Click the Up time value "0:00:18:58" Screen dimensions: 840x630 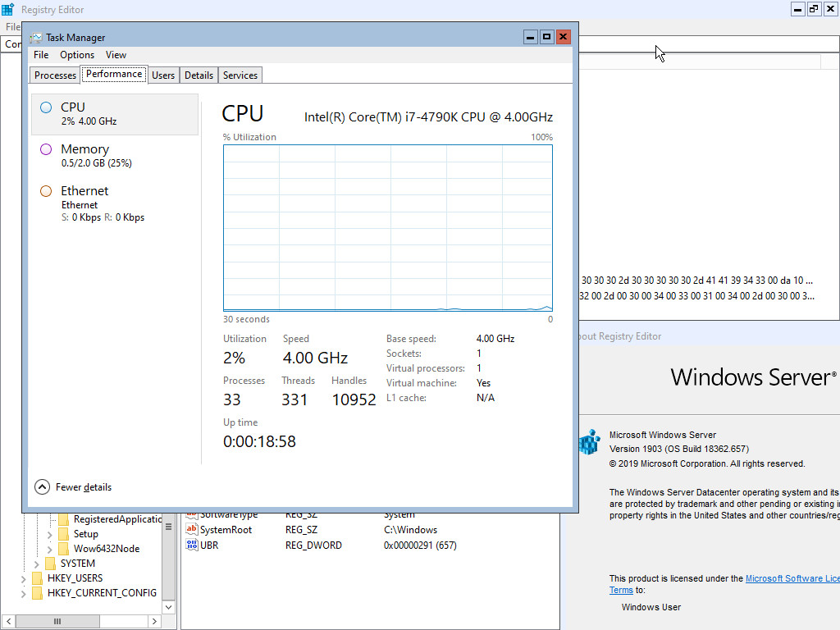259,441
